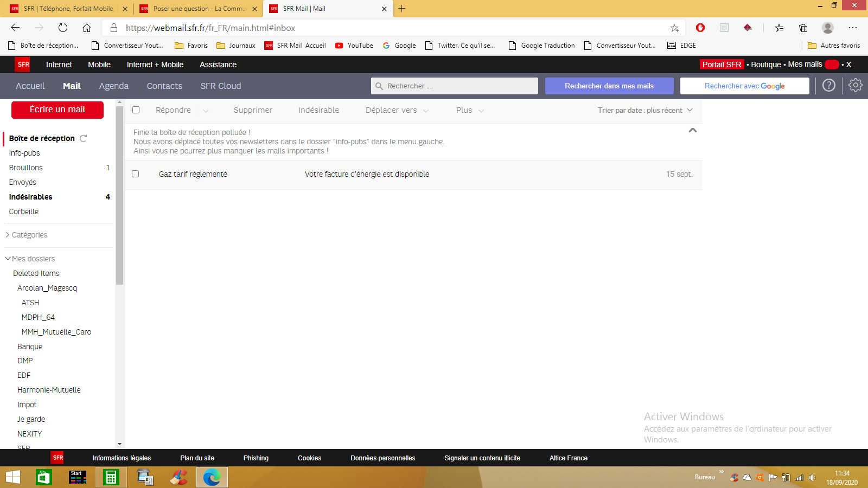Click the help question mark icon
This screenshot has width=868, height=488.
tap(828, 85)
